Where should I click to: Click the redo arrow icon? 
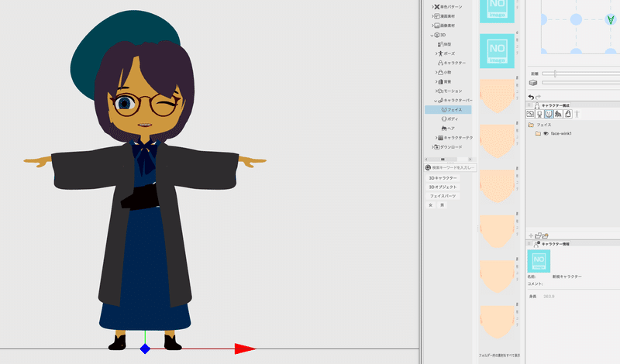538,97
